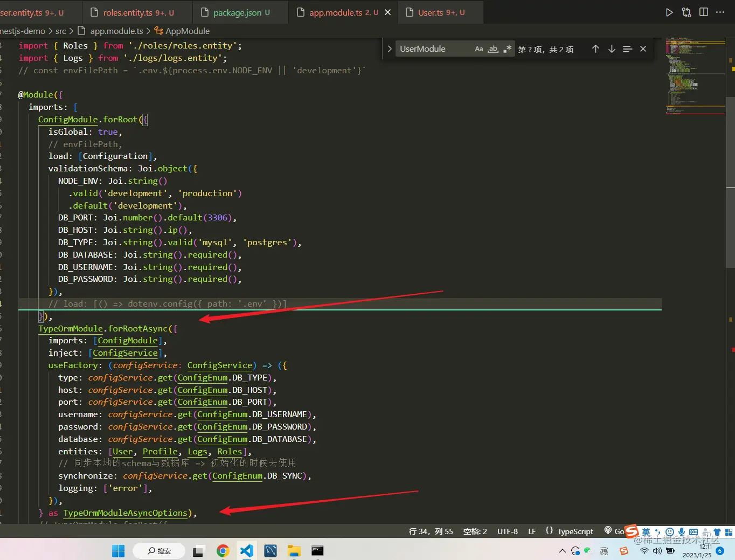The image size is (735, 560).
Task: Switch Sogou toolbar English/Chinese mode
Action: pos(646,532)
